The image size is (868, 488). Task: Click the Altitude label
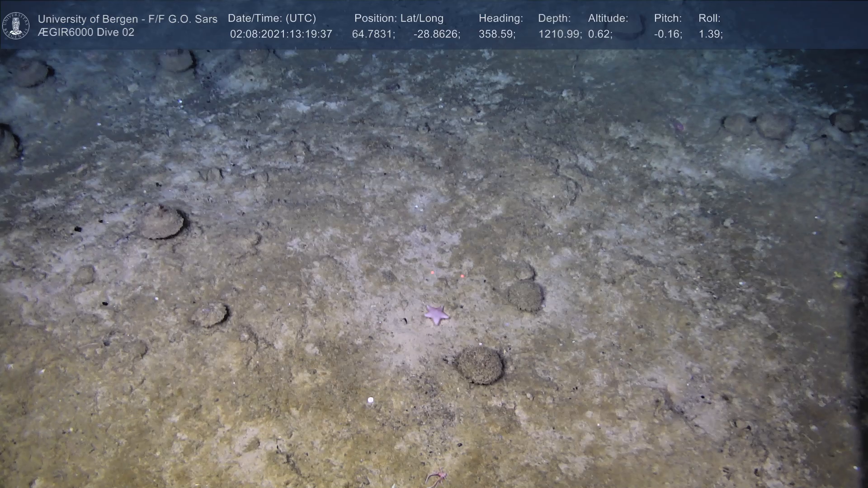pos(608,19)
